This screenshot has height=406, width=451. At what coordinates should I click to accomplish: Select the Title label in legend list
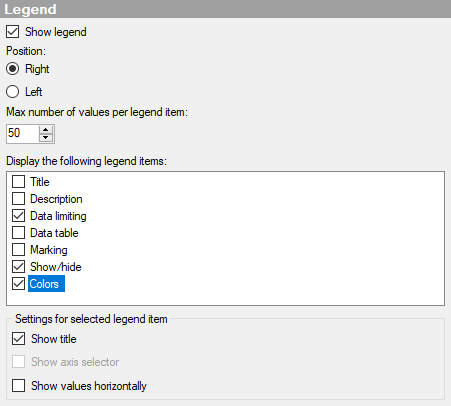40,182
